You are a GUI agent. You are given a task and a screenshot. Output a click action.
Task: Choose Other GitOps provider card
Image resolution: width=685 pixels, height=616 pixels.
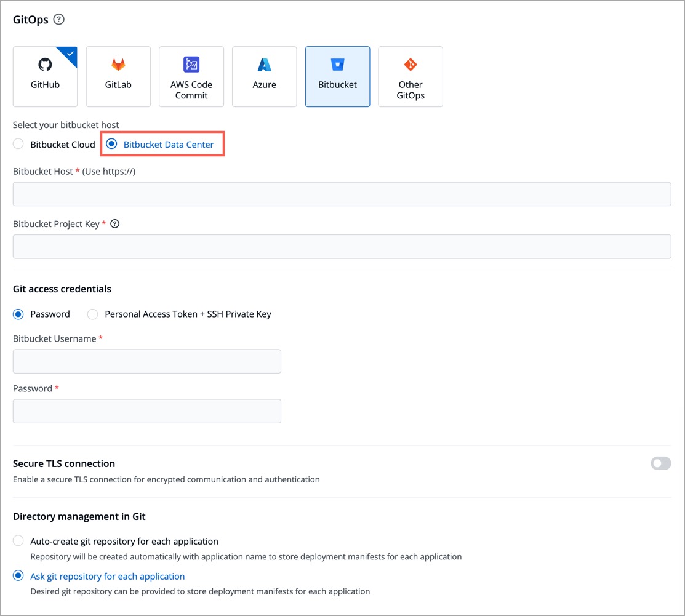pyautogui.click(x=411, y=77)
